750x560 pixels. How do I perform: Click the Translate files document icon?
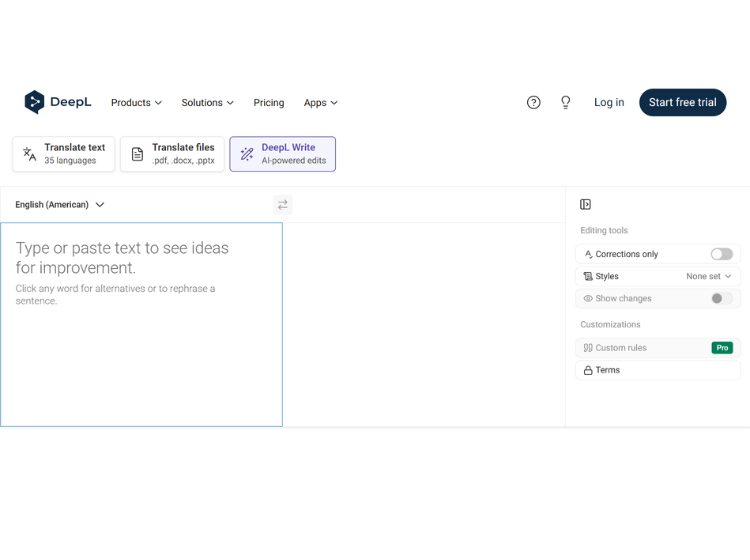tap(137, 154)
